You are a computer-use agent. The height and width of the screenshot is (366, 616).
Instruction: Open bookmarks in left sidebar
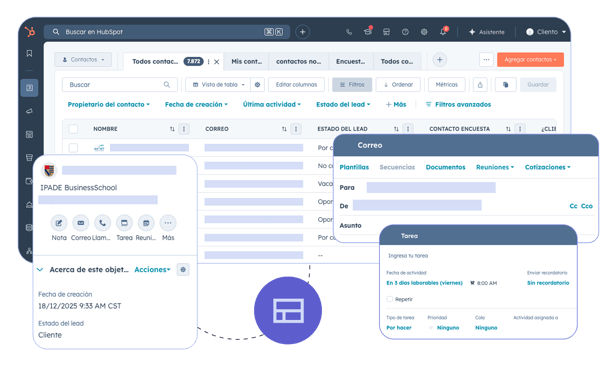coord(29,53)
